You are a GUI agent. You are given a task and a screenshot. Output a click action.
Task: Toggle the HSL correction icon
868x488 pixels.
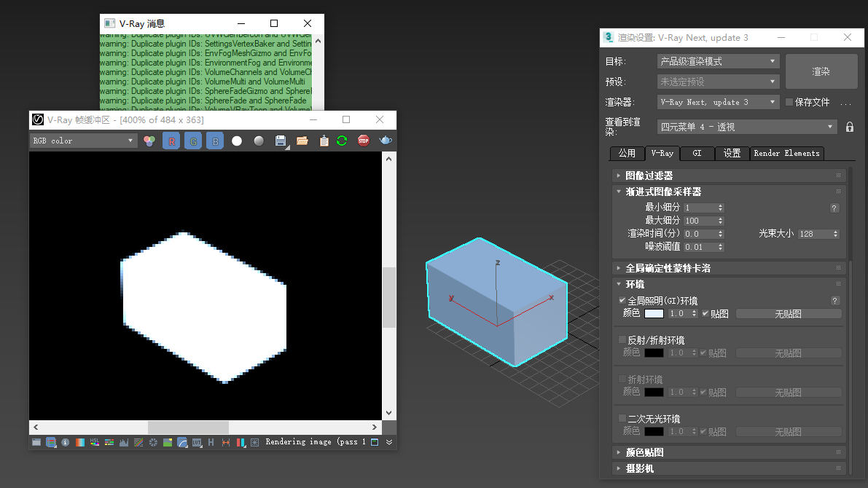95,442
